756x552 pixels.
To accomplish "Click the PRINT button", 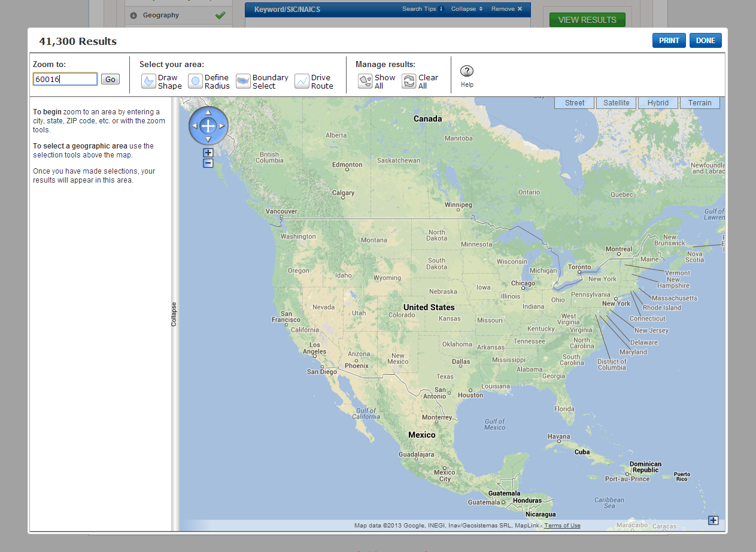I will coord(669,41).
